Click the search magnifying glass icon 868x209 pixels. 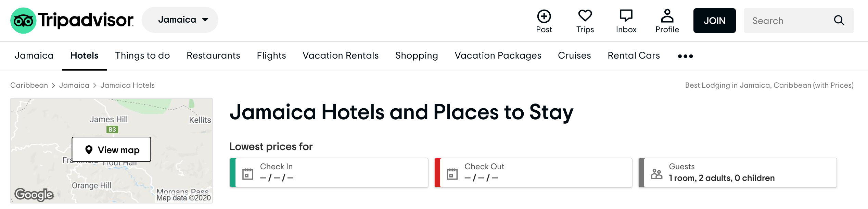(839, 21)
